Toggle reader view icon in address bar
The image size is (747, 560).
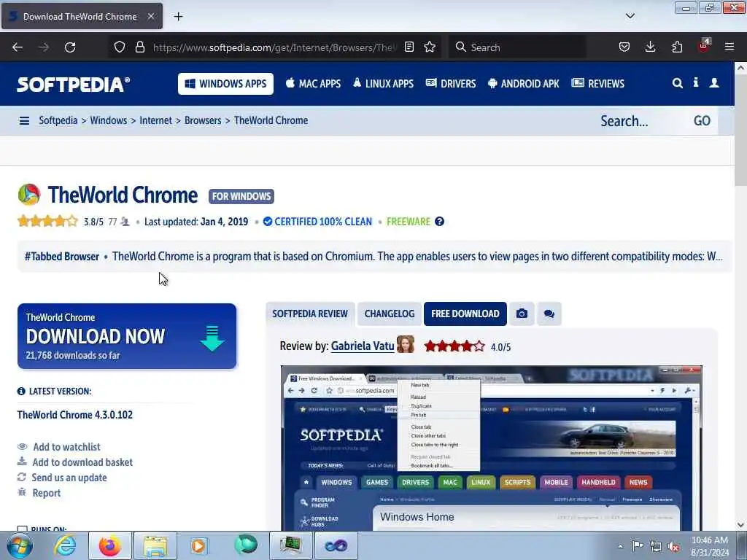409,47
